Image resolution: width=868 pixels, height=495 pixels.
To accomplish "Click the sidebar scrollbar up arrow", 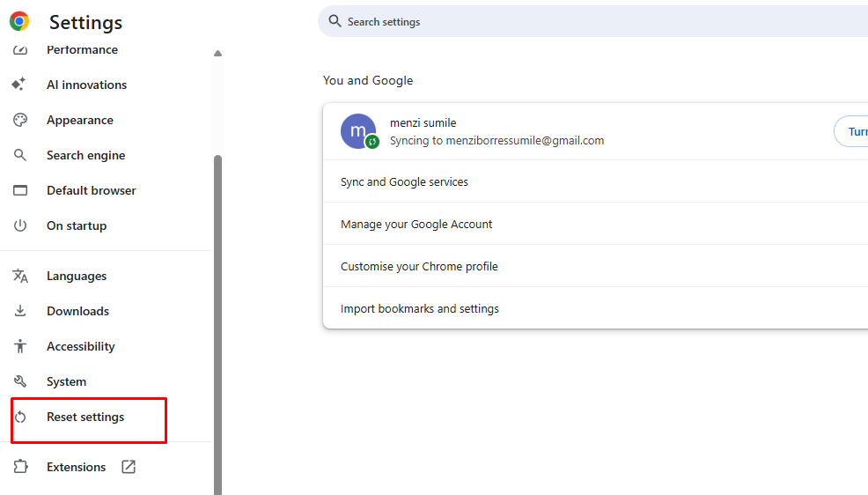I will pos(217,54).
